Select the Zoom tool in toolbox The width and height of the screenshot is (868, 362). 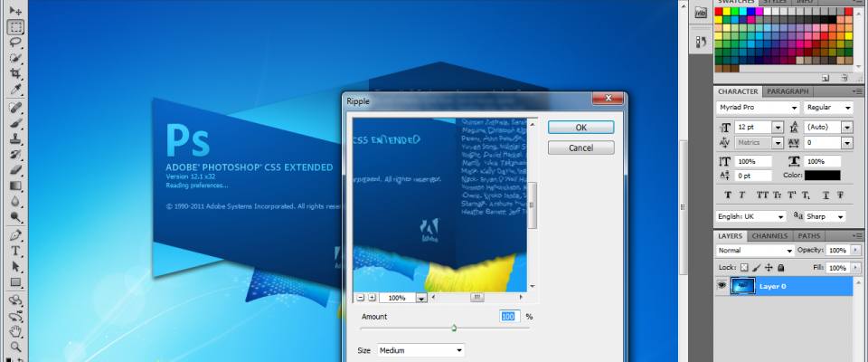pyautogui.click(x=15, y=347)
